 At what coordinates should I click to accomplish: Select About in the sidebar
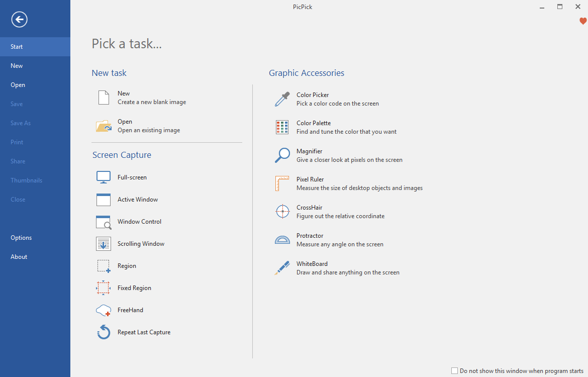pos(35,257)
